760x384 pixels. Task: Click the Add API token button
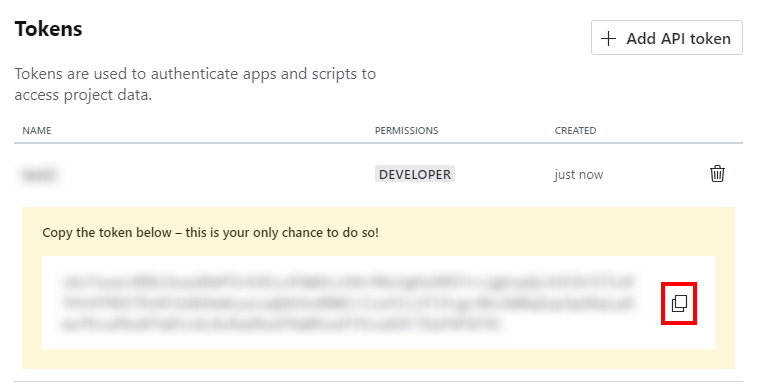pos(667,38)
